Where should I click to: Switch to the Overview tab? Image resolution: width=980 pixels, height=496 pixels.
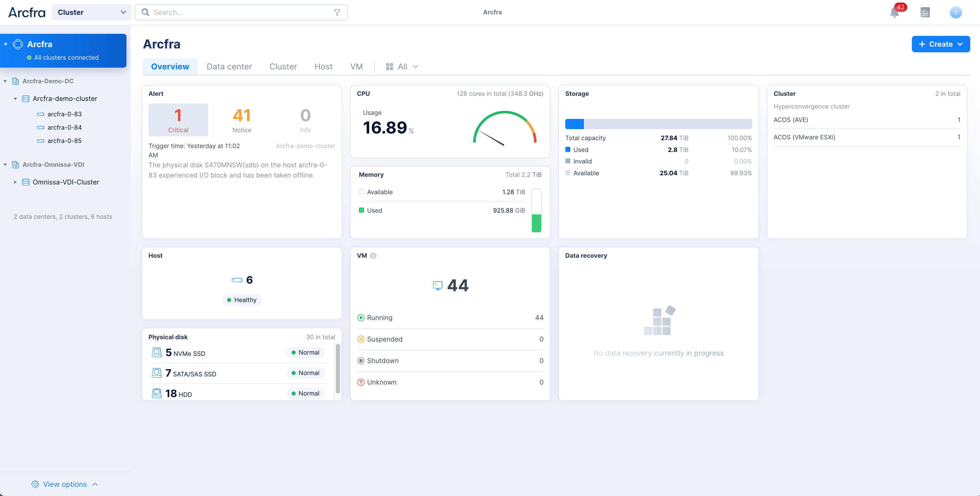click(x=170, y=67)
